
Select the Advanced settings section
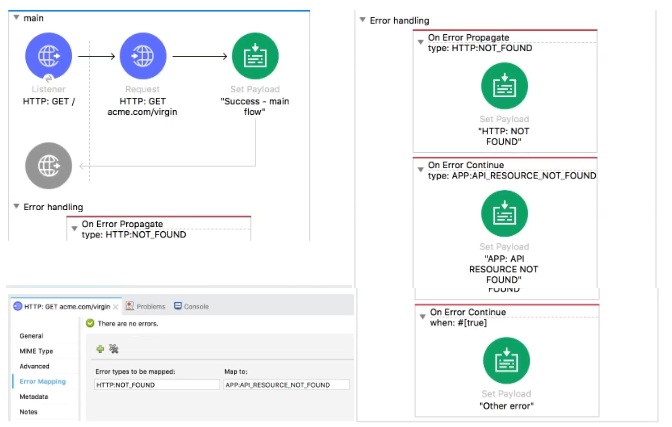(x=36, y=367)
